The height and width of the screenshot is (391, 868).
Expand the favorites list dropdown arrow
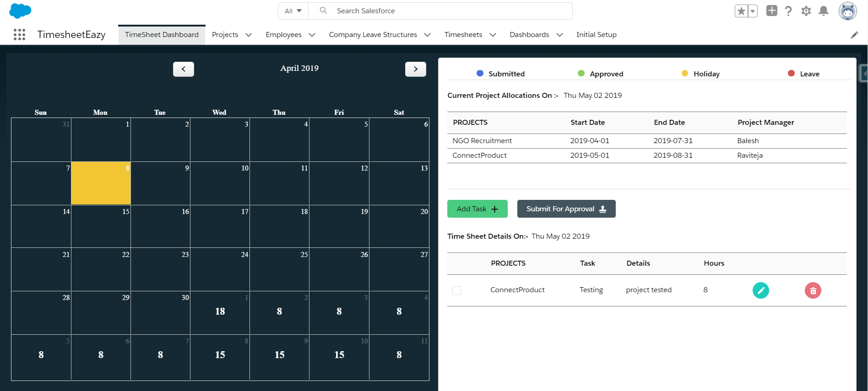tap(753, 11)
